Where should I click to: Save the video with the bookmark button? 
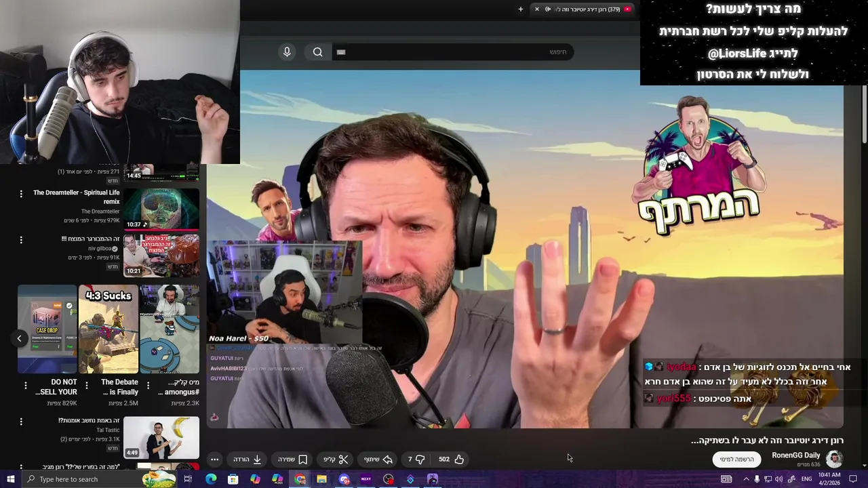293,459
